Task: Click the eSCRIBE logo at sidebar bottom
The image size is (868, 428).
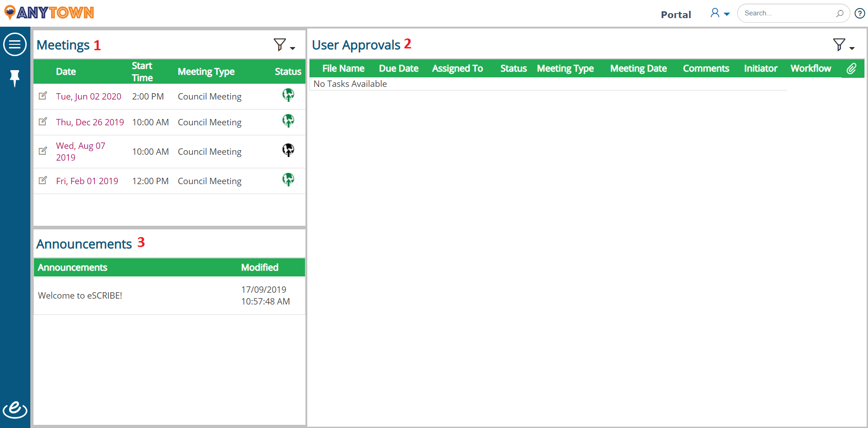Action: click(15, 409)
